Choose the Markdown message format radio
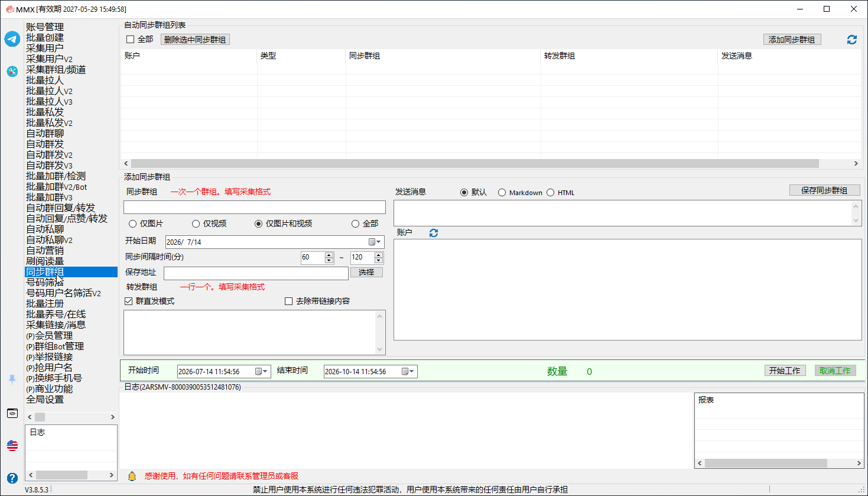 502,193
